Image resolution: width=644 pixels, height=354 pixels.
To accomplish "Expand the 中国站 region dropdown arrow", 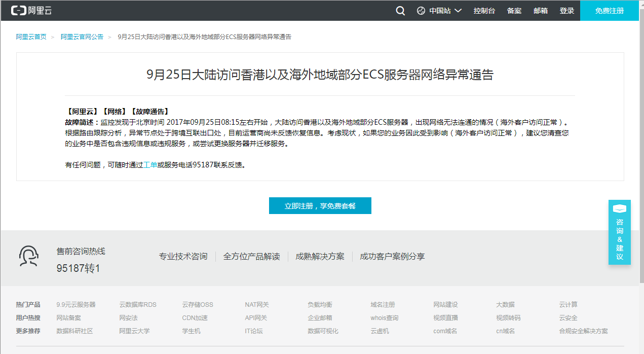I will coord(458,11).
